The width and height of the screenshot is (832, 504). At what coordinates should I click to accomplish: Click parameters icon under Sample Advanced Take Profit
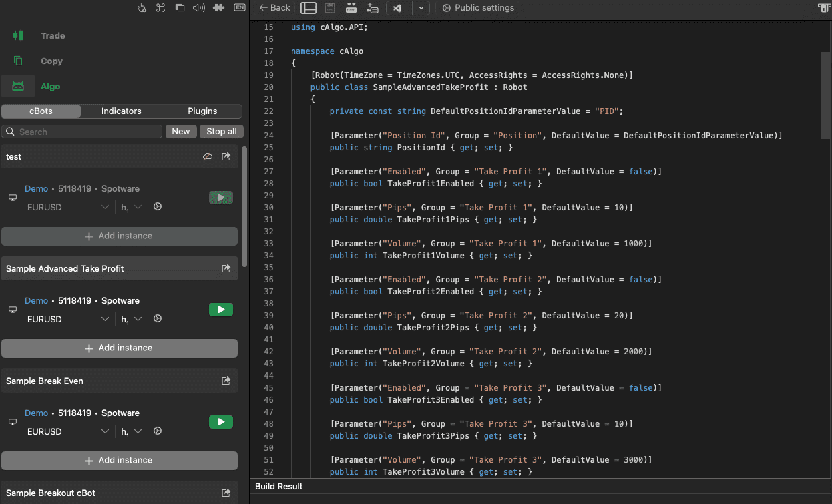point(158,319)
